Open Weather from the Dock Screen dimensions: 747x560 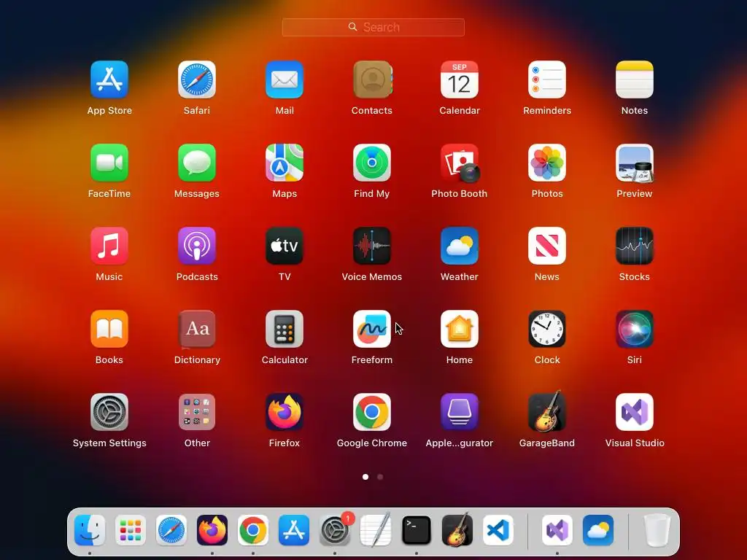pos(598,530)
